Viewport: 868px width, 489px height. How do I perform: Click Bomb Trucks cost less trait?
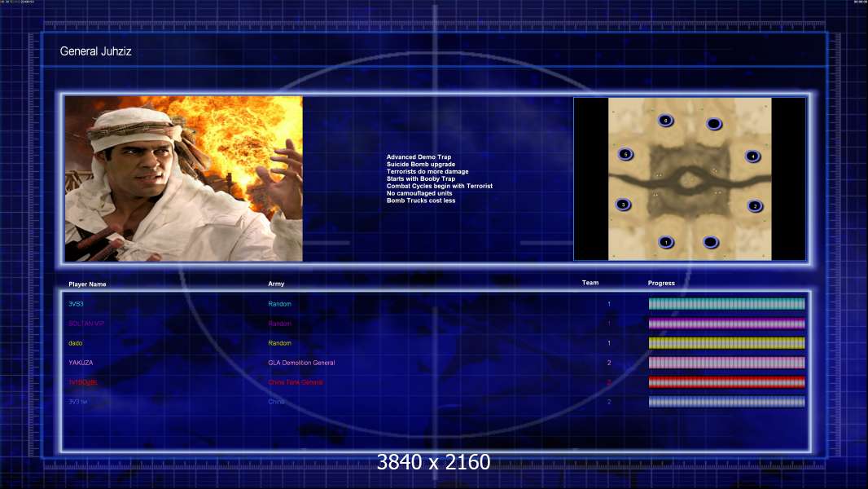[x=421, y=200]
